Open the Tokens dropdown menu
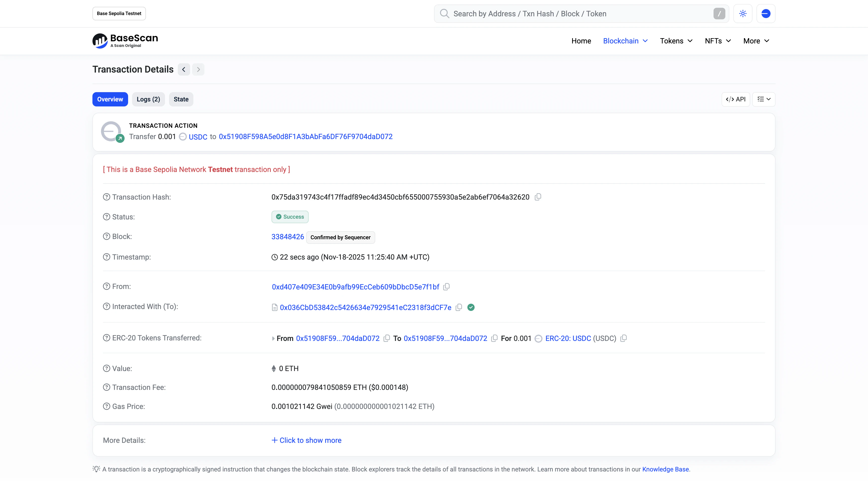Viewport: 868px width, 481px height. coord(676,41)
